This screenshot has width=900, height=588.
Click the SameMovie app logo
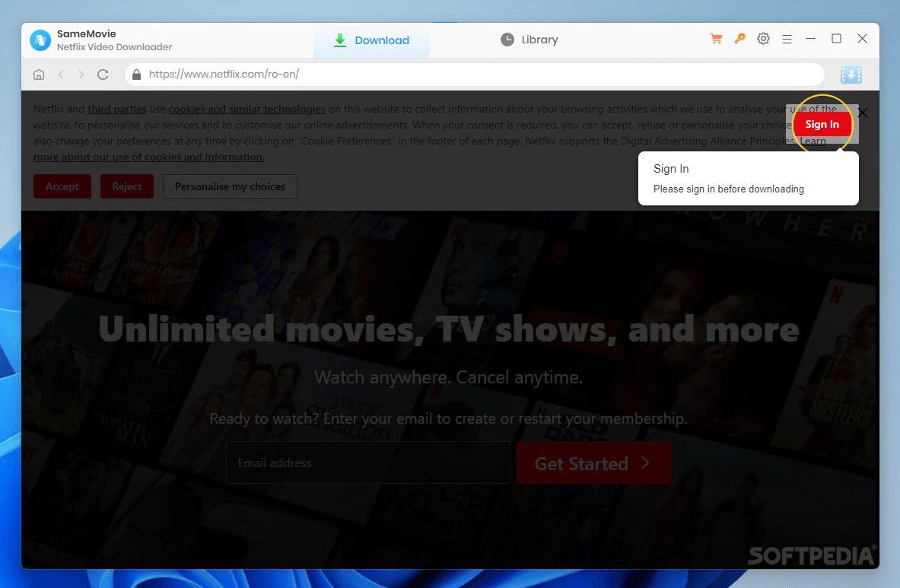pyautogui.click(x=40, y=40)
